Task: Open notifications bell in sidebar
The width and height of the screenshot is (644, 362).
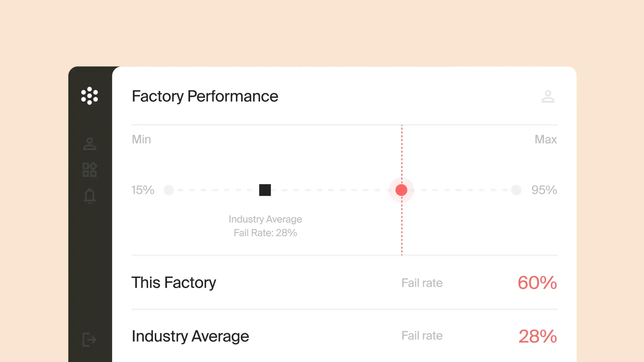Action: pos(90,196)
